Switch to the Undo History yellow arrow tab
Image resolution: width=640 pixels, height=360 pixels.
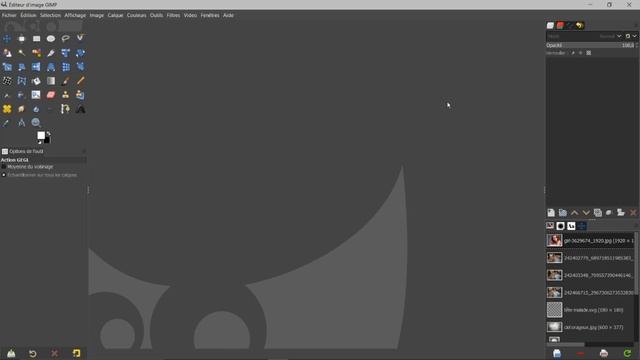[580, 25]
